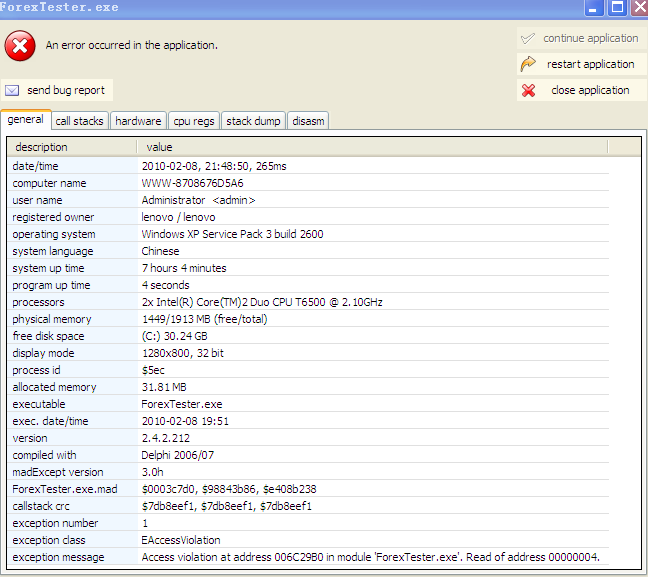Select process id value $5ec

(153, 370)
